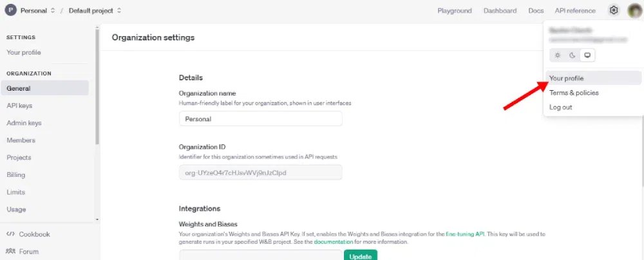Click the settings gear icon
The height and width of the screenshot is (260, 644).
tap(614, 11)
